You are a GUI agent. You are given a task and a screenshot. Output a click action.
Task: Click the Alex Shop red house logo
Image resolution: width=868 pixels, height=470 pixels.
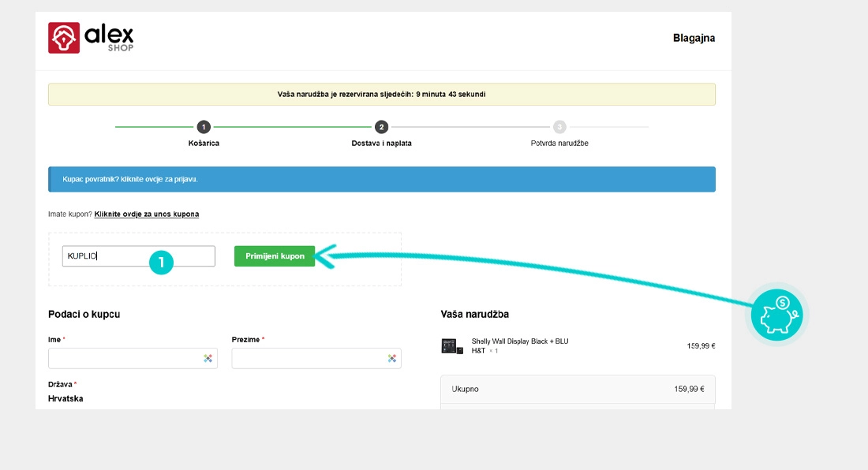[x=64, y=37]
